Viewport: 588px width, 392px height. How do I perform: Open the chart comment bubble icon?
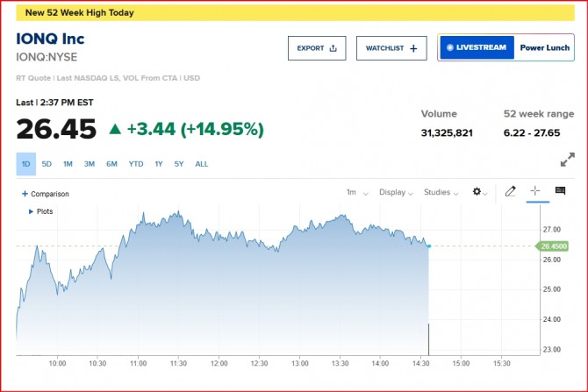(560, 191)
